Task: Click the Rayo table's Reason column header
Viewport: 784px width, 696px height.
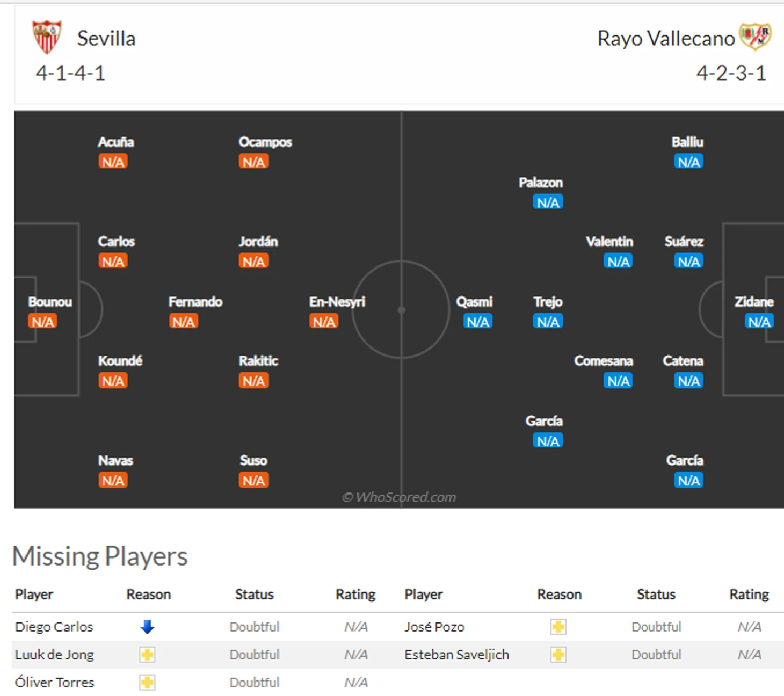Action: point(559,595)
